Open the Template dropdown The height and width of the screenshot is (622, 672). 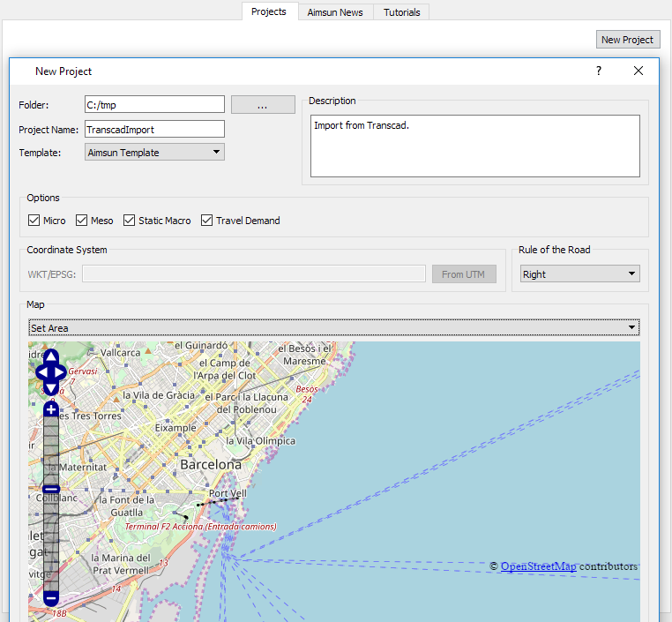pos(154,153)
